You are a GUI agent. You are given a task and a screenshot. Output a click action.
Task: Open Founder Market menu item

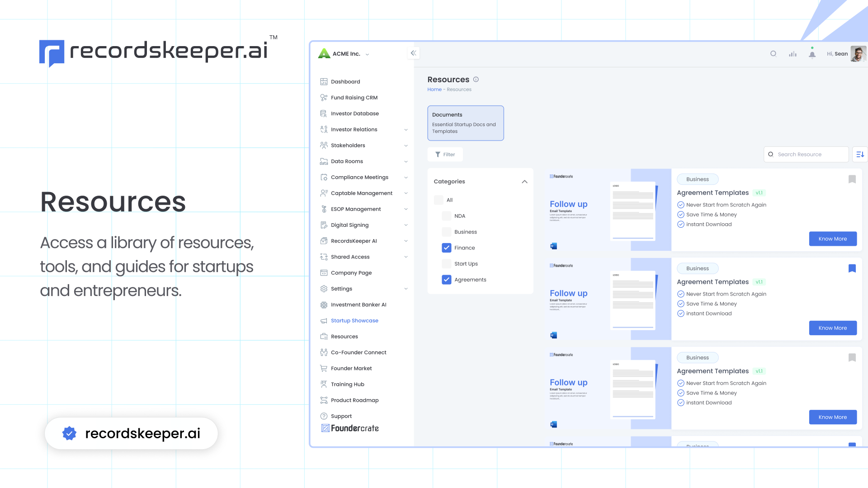351,368
